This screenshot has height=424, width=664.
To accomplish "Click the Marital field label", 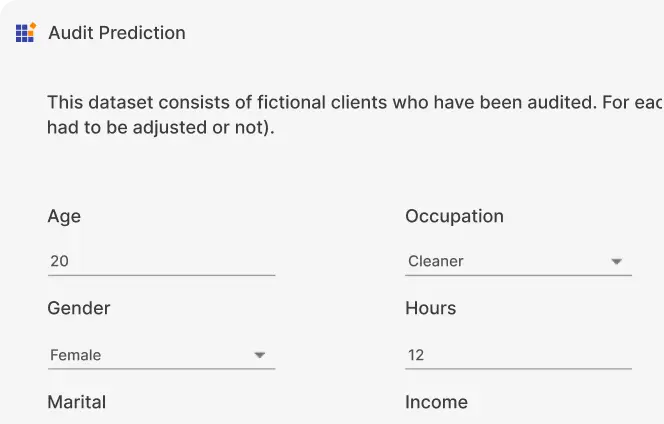I will (77, 402).
